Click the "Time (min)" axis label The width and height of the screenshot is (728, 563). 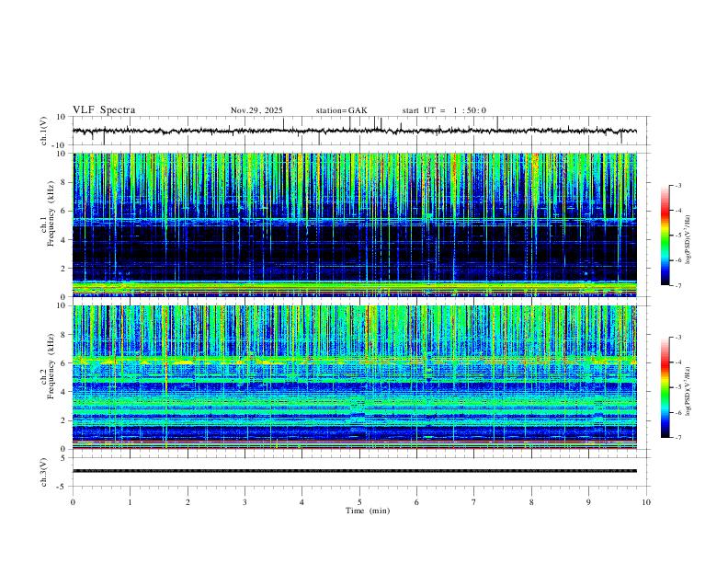(x=368, y=511)
